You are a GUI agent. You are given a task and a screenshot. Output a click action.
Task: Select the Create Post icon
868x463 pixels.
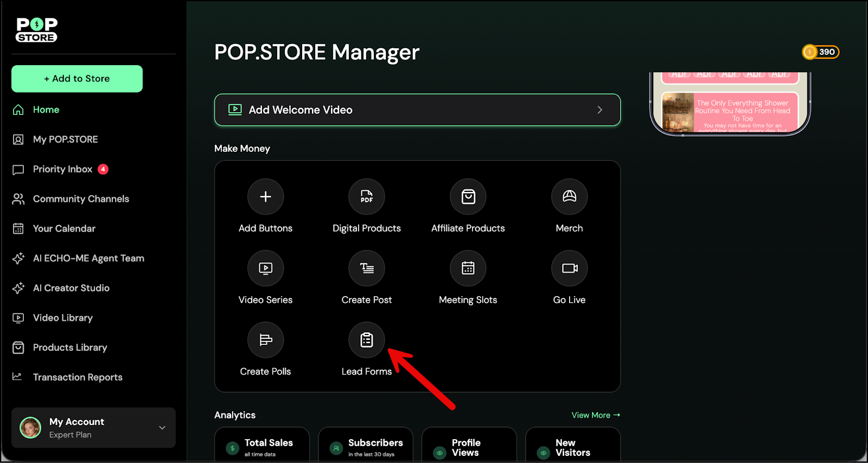point(367,268)
